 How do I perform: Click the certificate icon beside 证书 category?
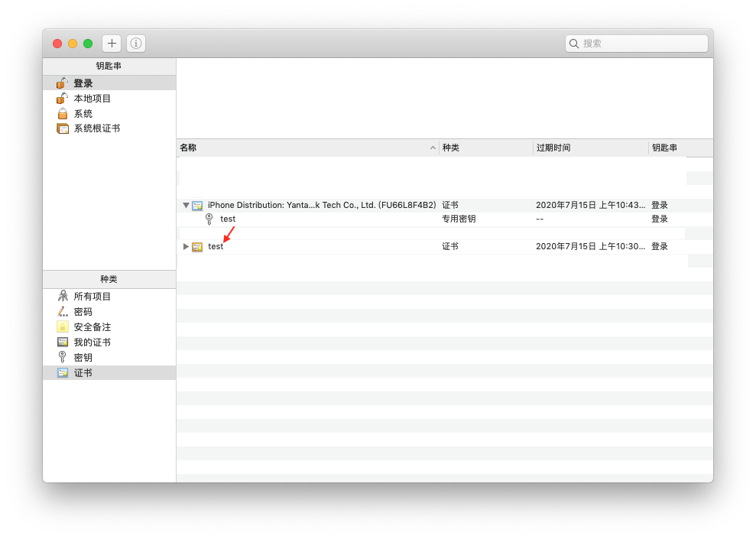click(63, 372)
